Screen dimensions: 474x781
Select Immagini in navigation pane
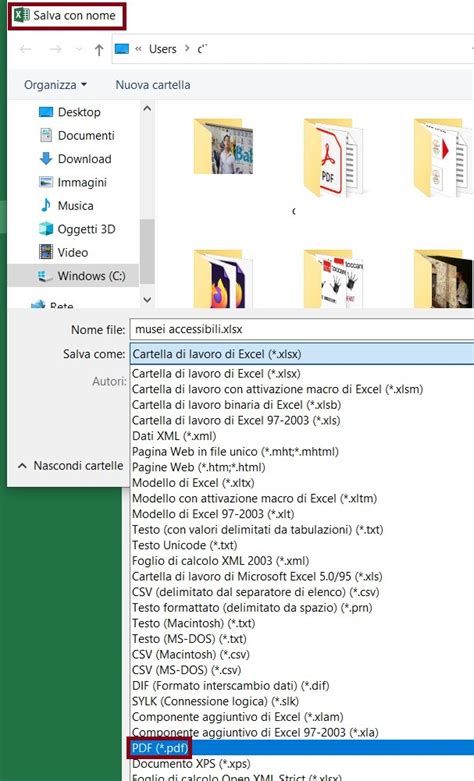(x=82, y=182)
